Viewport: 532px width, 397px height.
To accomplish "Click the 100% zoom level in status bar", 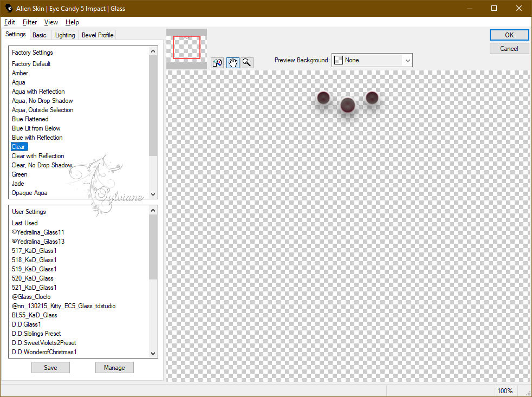I will [x=505, y=391].
